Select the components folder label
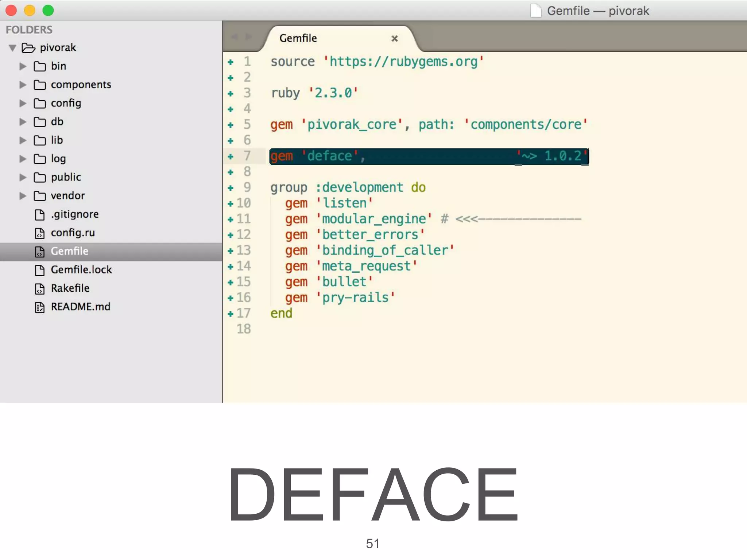The width and height of the screenshot is (747, 560). [81, 85]
